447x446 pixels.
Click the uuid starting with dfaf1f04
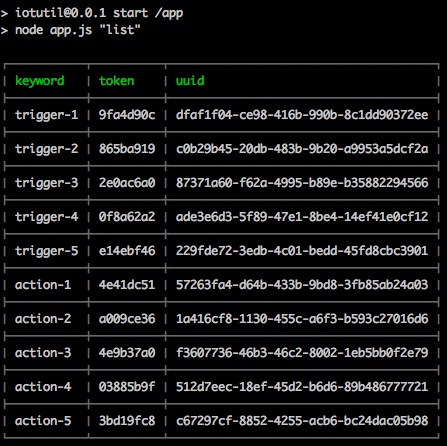pos(302,115)
